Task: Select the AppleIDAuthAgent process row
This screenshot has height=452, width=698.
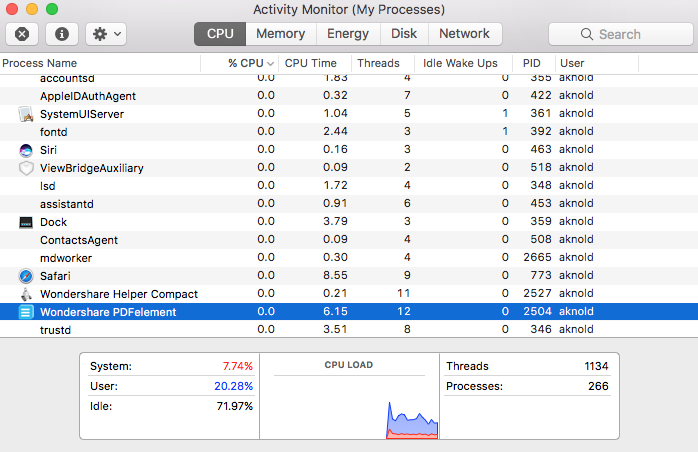Action: coord(349,96)
